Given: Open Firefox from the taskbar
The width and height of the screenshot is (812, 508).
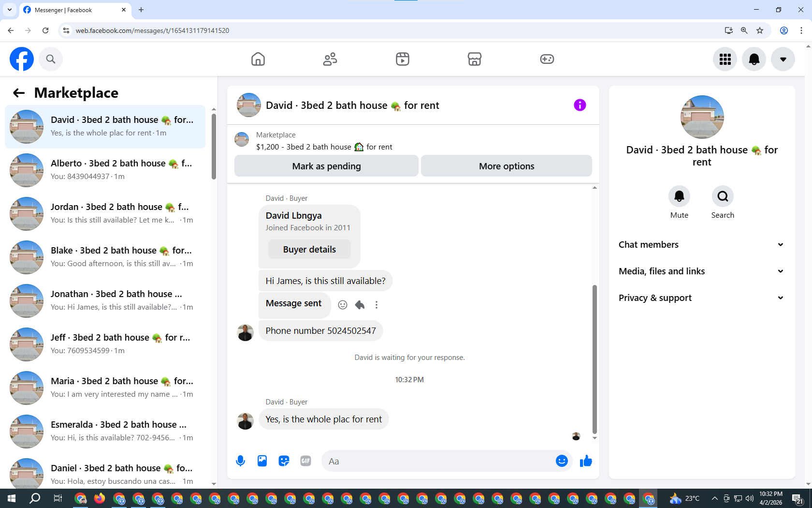Looking at the screenshot, I should tap(100, 498).
